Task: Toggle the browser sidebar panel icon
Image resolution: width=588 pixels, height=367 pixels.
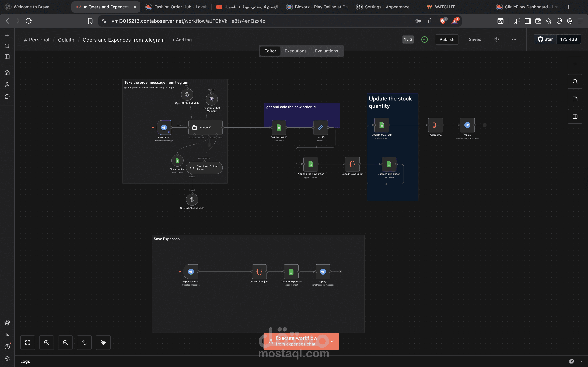Action: 527,21
